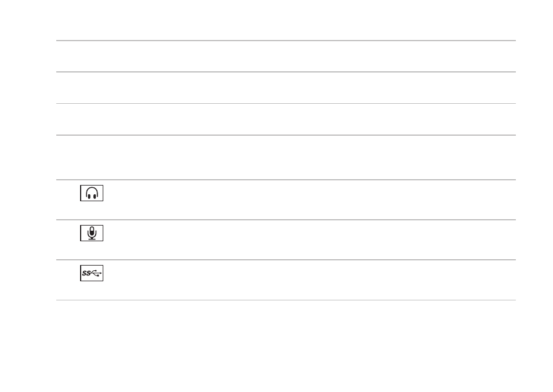
Task: Select the third empty table row
Action: [286, 119]
